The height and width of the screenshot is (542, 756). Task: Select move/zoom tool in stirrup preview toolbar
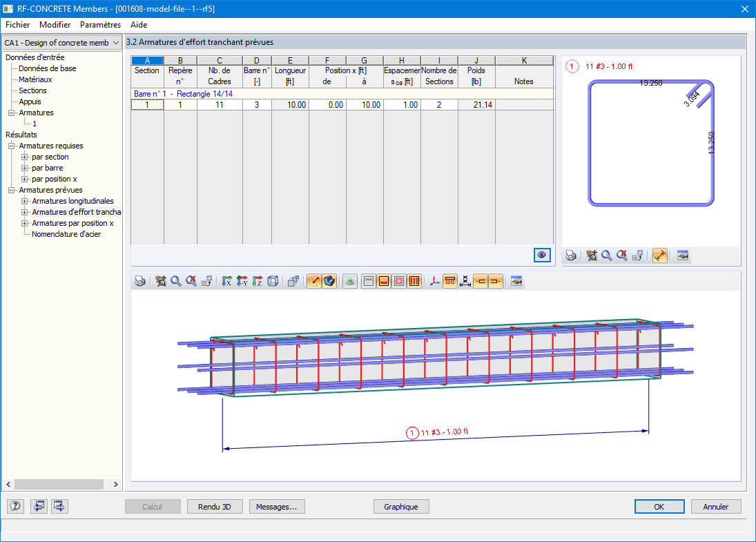[592, 255]
